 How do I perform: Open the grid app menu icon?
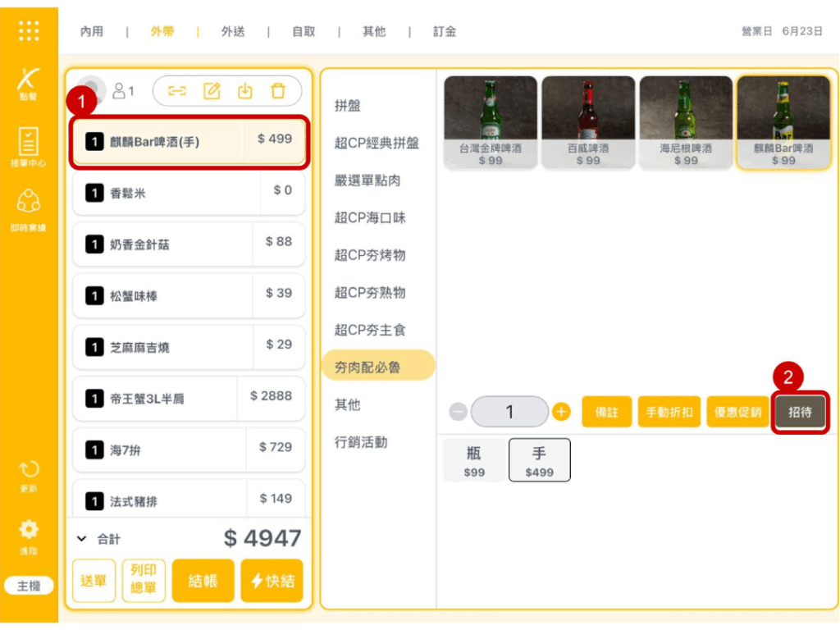tap(29, 30)
